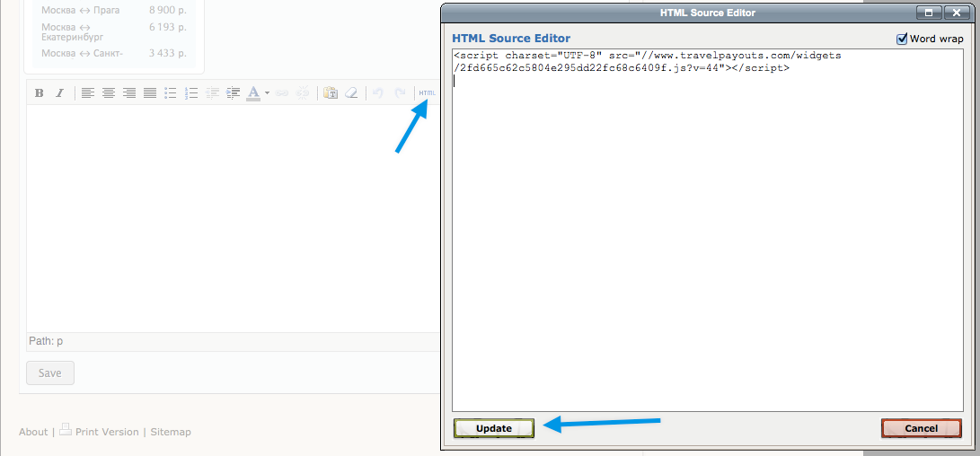Toggle bold formatting in editor toolbar
Screen dimensions: 980x456
tap(40, 93)
